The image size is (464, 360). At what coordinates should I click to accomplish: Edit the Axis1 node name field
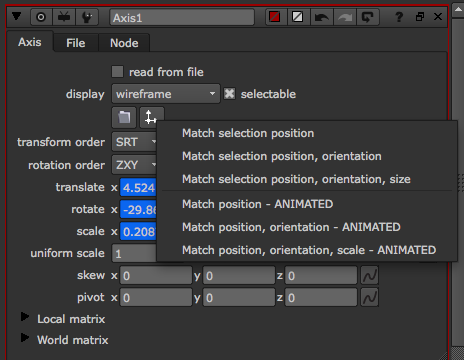[x=182, y=17]
